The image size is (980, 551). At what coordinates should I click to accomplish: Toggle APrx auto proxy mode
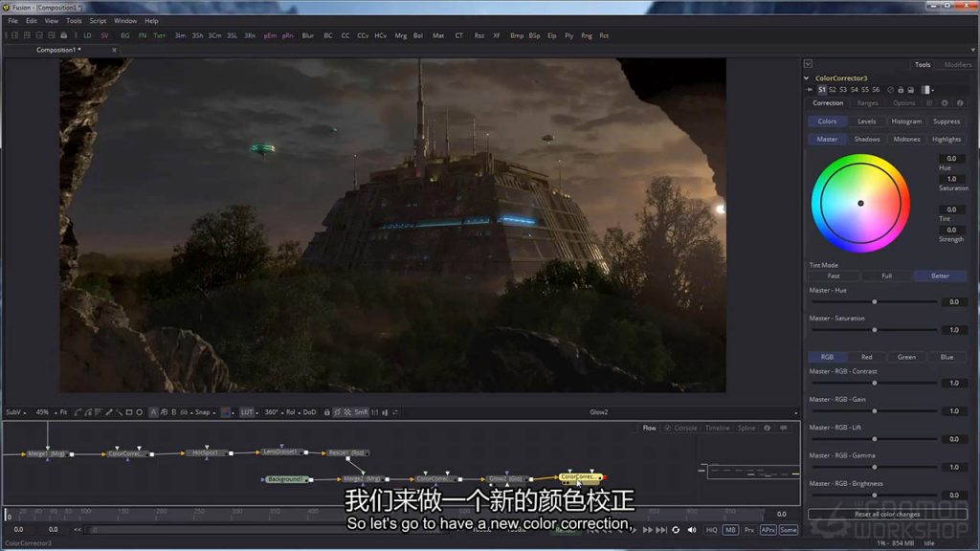pyautogui.click(x=768, y=530)
